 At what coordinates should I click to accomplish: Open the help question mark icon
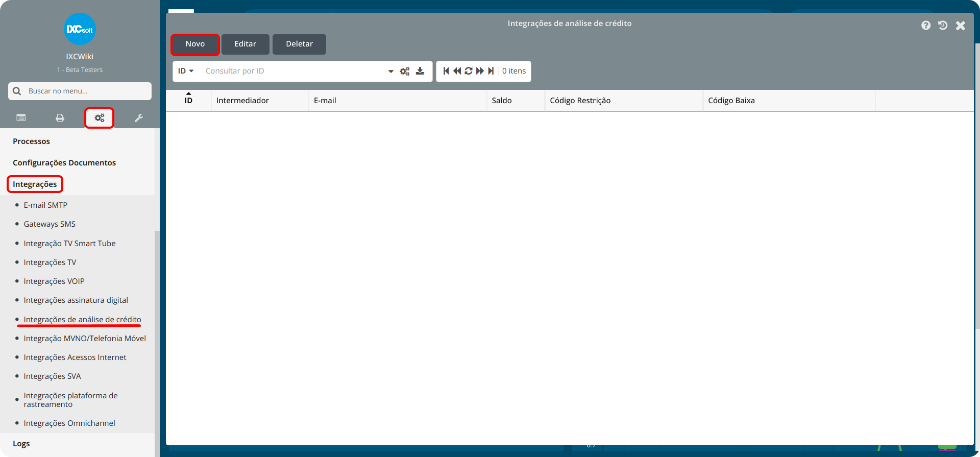click(x=926, y=26)
